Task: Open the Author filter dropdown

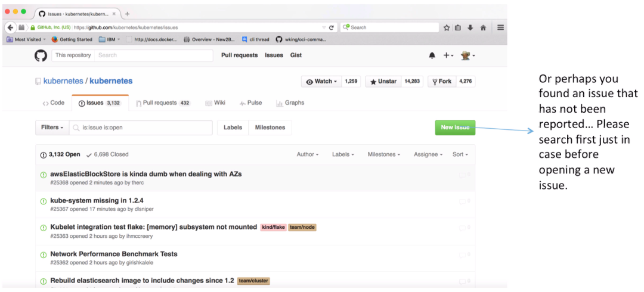Action: point(307,154)
